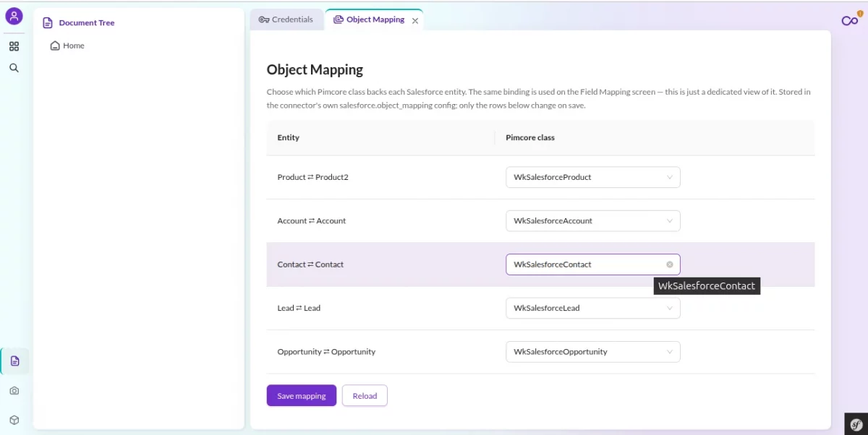
Task: Click the Contact ⇄ Contact entity label
Action: [x=310, y=264]
